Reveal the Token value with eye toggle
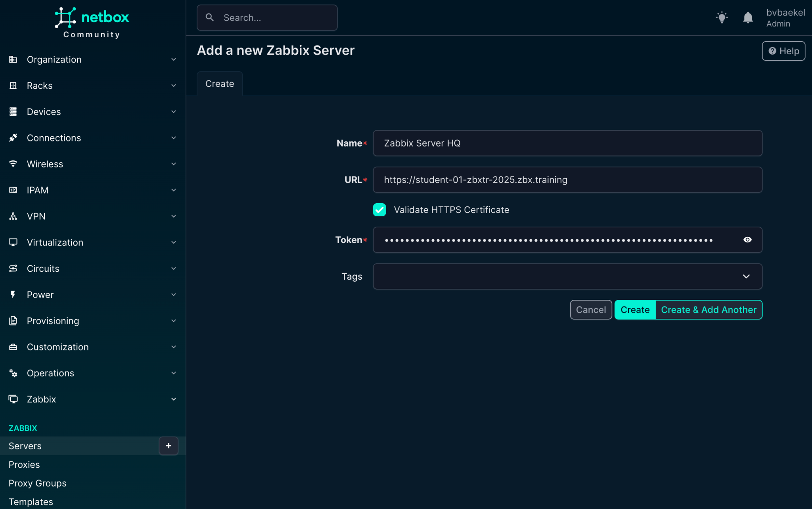This screenshot has height=509, width=812. [747, 240]
